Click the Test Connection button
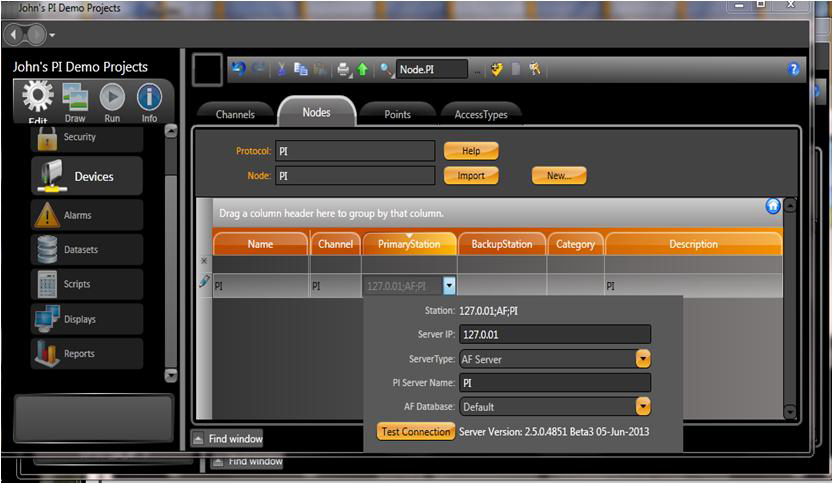This screenshot has width=833, height=484. pyautogui.click(x=415, y=432)
